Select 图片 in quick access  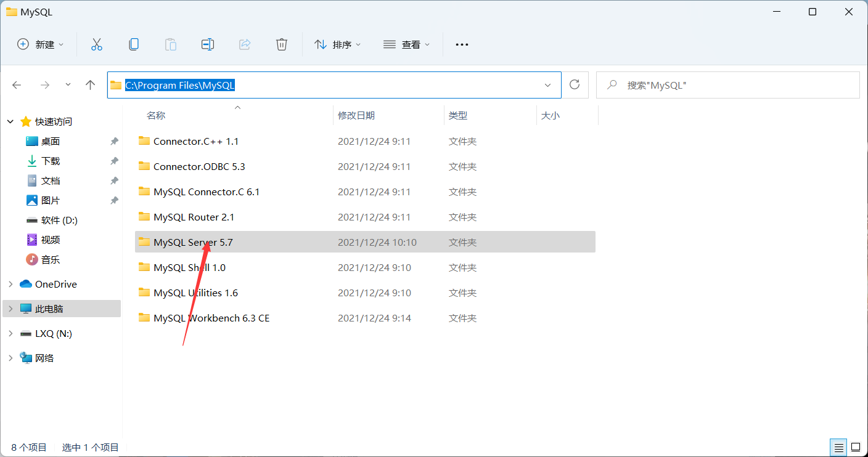point(51,201)
